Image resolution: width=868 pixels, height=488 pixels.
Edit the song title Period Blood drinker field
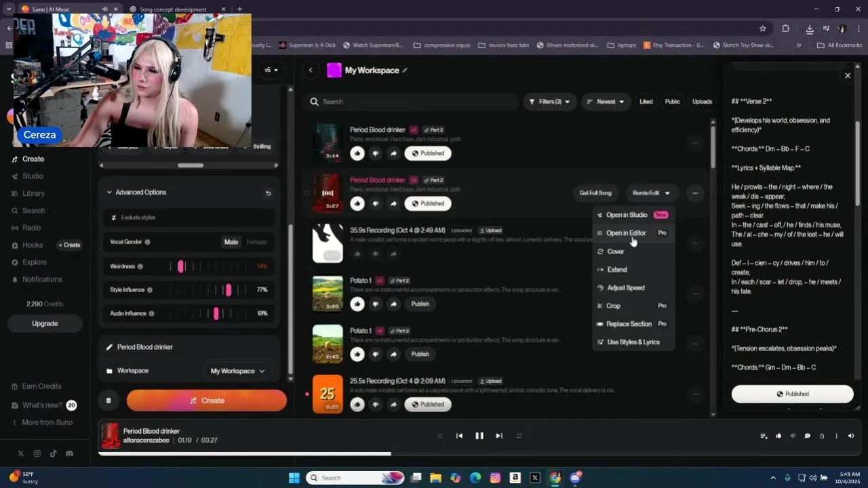pyautogui.click(x=189, y=347)
